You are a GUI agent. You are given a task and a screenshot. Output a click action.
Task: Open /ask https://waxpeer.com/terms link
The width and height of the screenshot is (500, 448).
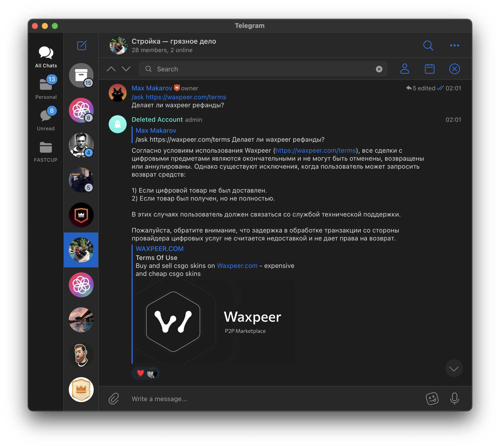pos(179,97)
